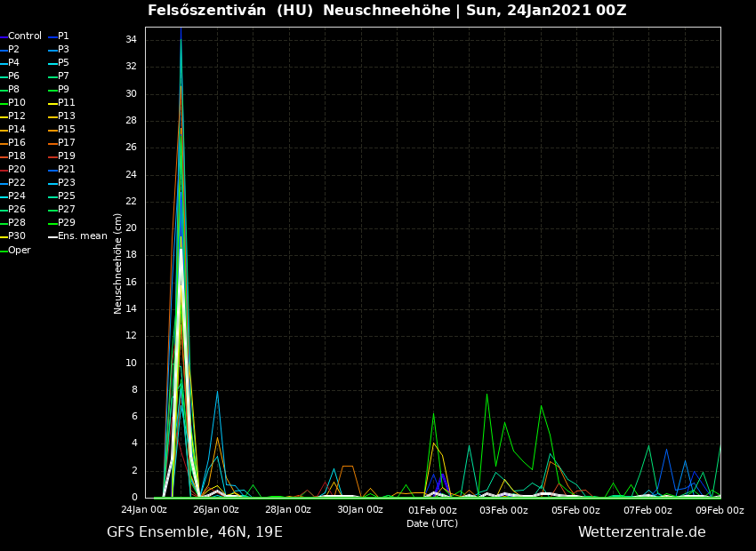Click the Control legend entry

24,36
